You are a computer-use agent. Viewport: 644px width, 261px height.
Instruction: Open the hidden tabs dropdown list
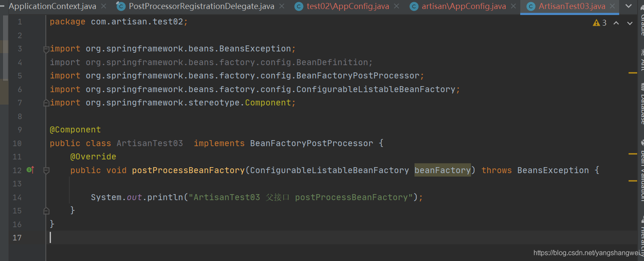pyautogui.click(x=628, y=6)
